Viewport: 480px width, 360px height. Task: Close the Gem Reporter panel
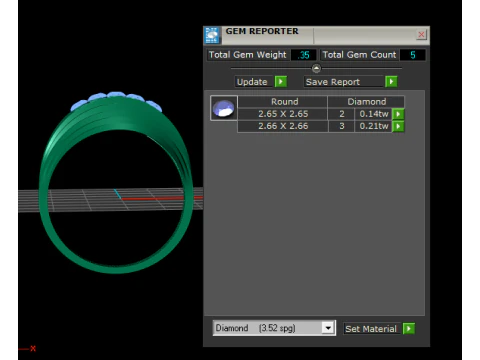(421, 35)
